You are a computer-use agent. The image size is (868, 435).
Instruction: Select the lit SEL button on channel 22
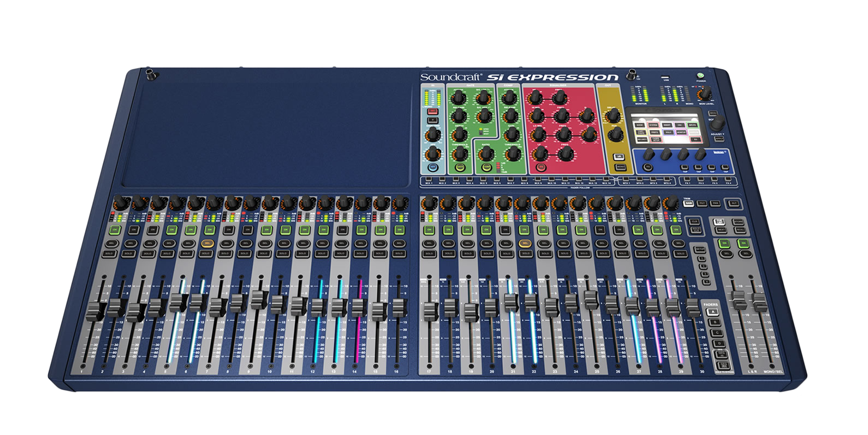click(x=525, y=243)
